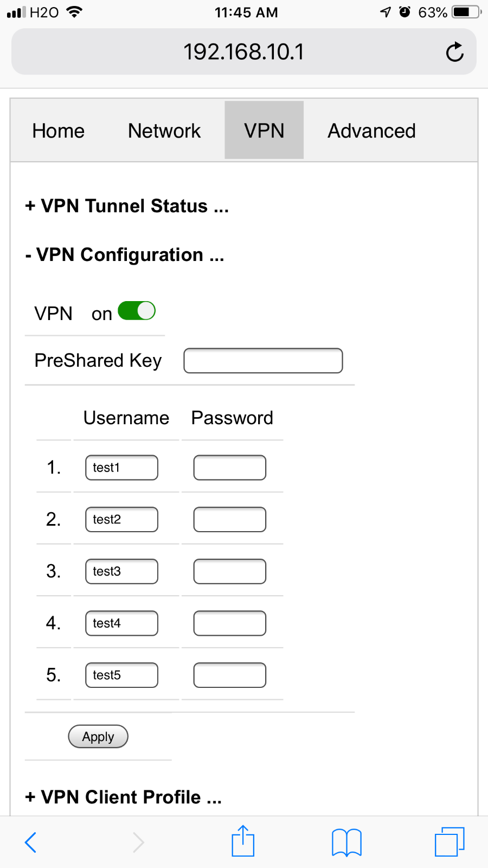This screenshot has width=488, height=868.
Task: Tap the Safari forward arrow
Action: (x=139, y=842)
